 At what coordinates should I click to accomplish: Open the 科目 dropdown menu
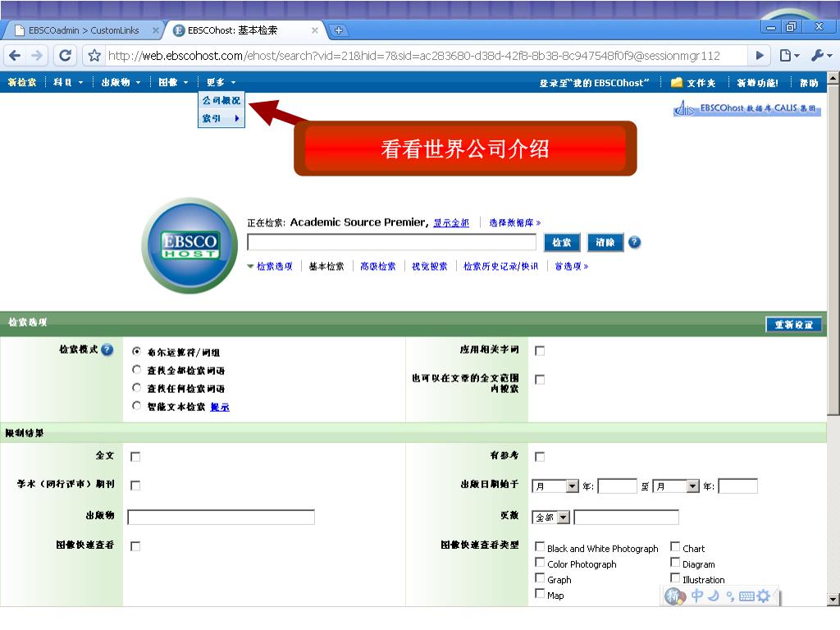pos(68,82)
